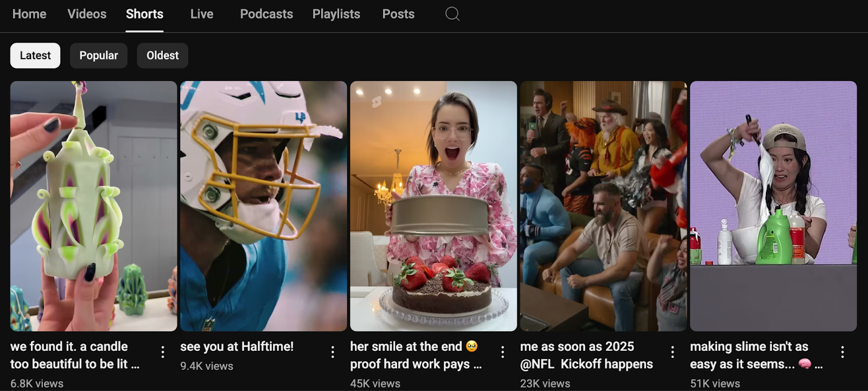Open 'making slime isn't as easy' title

point(749,355)
